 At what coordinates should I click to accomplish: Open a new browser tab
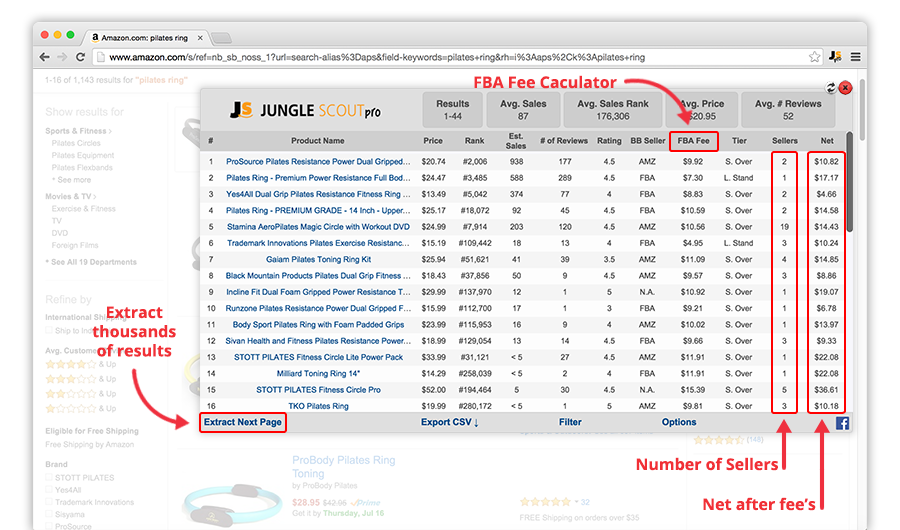222,38
